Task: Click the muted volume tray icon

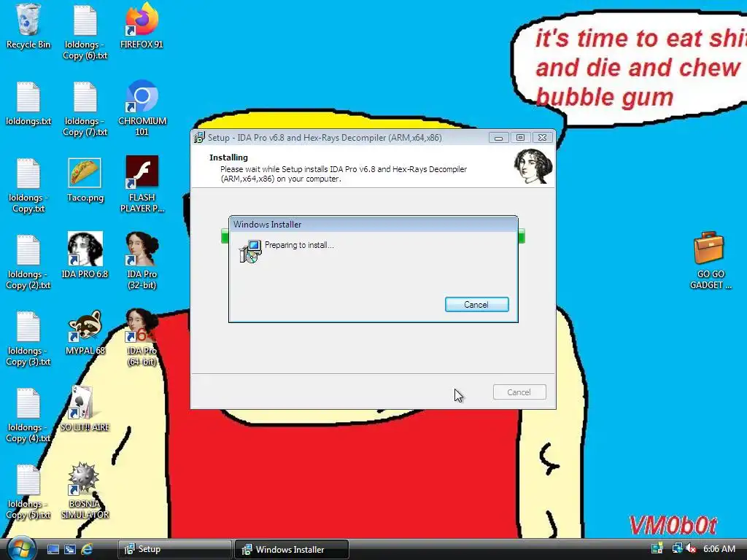Action: pos(692,548)
